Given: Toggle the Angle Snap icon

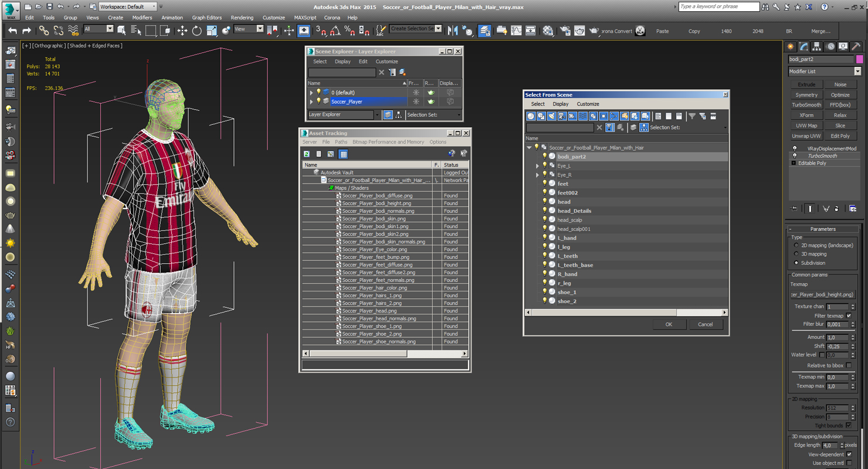Looking at the screenshot, I should (335, 30).
